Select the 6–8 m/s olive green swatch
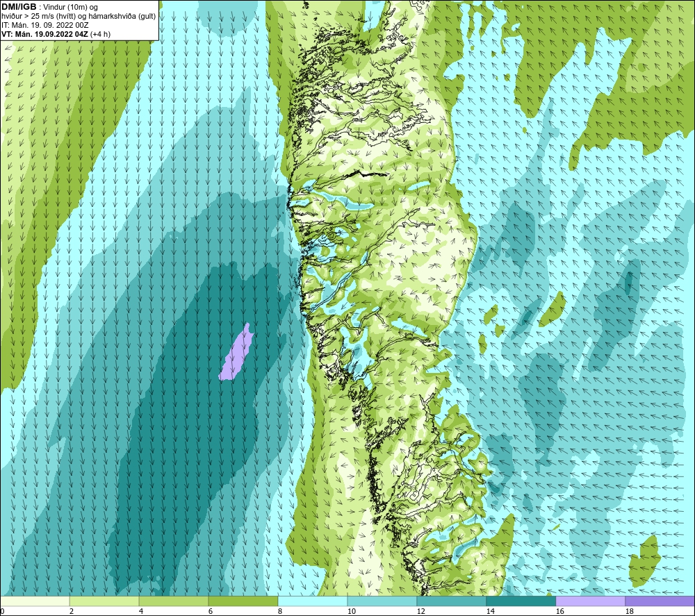Viewport: 695px width, 616px height. pos(243,601)
